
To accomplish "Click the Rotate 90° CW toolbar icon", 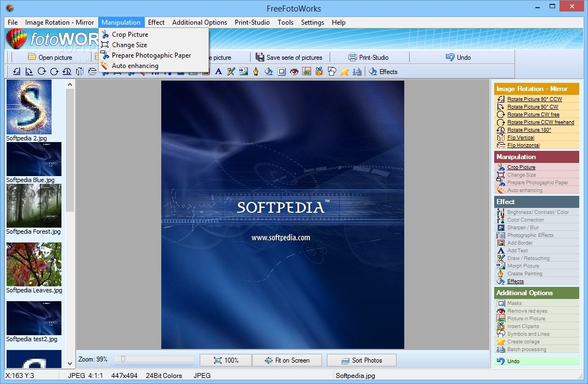I will 29,71.
